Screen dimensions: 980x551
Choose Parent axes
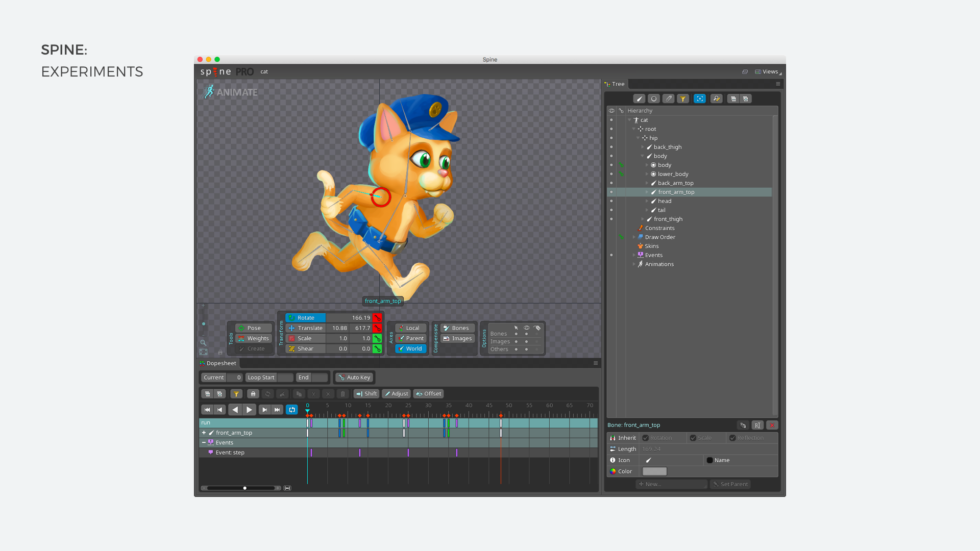pos(411,338)
